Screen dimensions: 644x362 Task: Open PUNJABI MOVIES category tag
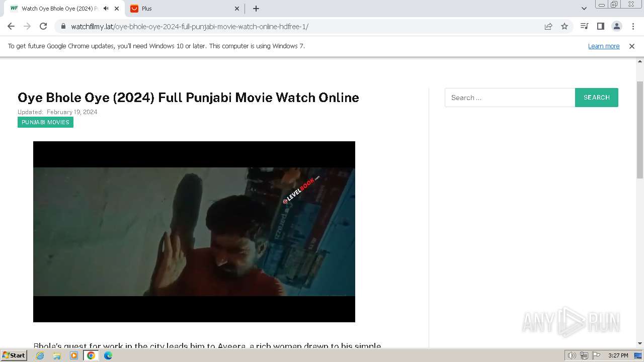point(45,122)
